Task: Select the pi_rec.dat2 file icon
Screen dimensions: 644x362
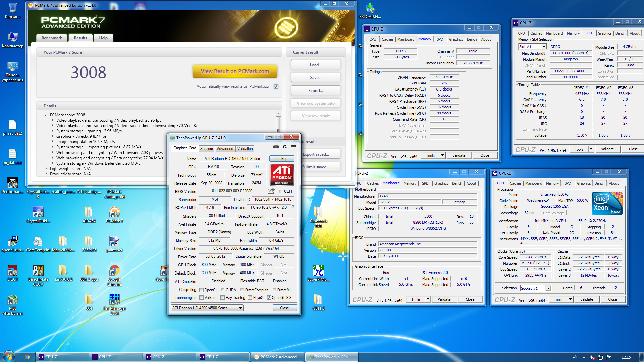Action: (x=13, y=128)
